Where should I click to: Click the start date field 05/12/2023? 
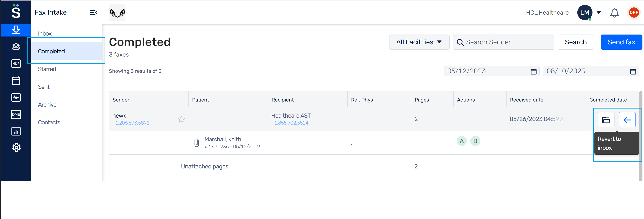tap(491, 71)
